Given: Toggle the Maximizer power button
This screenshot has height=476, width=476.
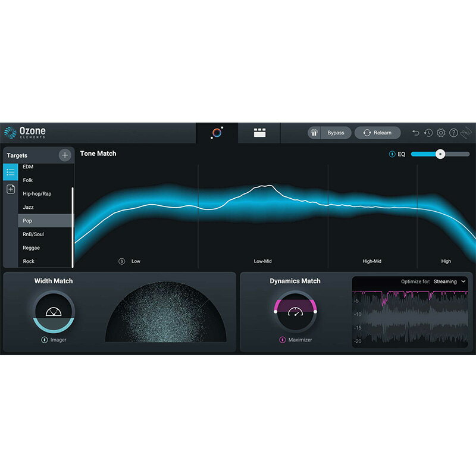Looking at the screenshot, I should pyautogui.click(x=282, y=340).
